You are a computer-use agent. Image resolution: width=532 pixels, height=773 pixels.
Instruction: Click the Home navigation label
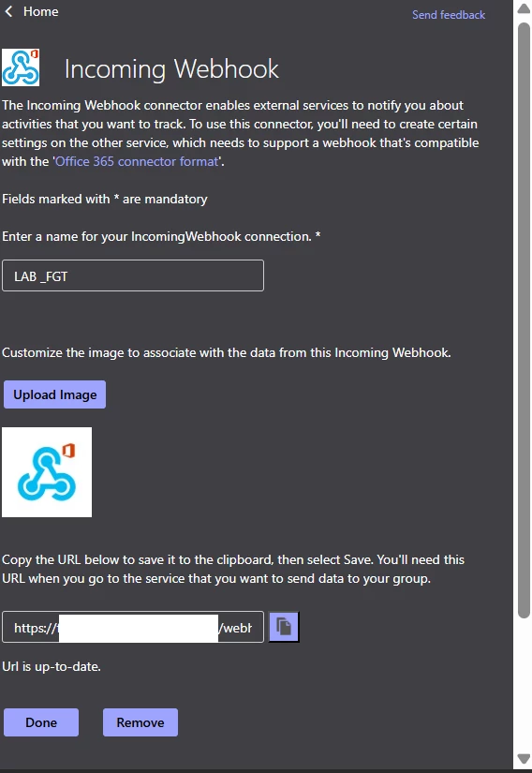(x=41, y=11)
